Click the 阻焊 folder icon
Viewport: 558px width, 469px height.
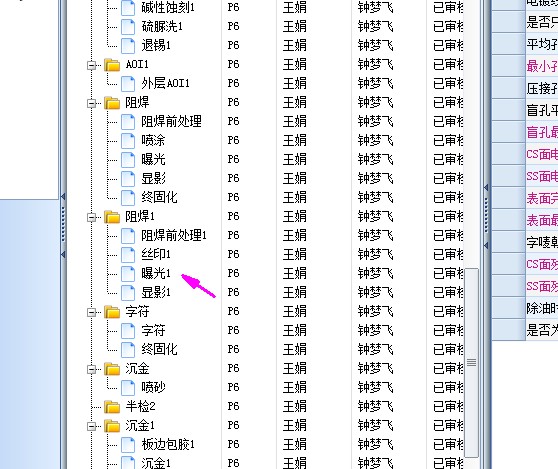pos(112,102)
